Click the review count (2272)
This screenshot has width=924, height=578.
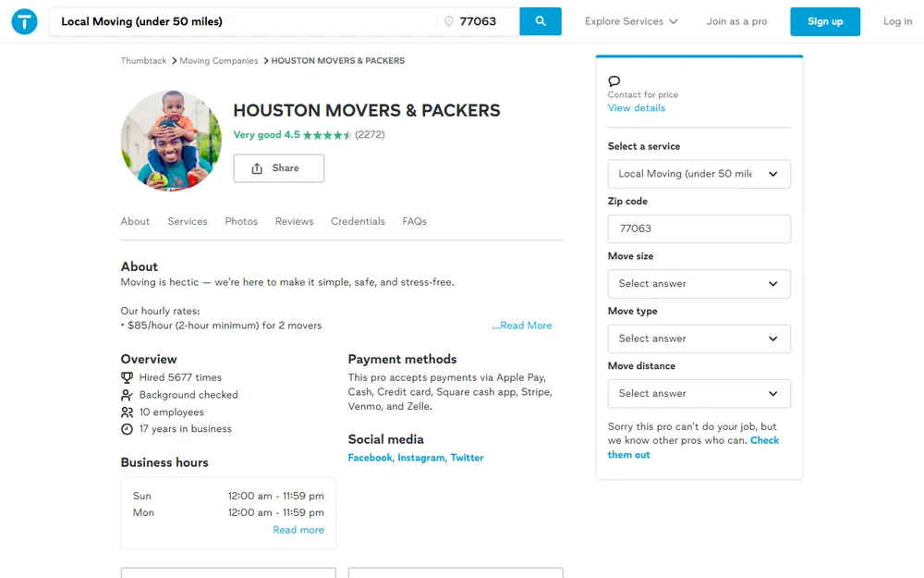370,134
